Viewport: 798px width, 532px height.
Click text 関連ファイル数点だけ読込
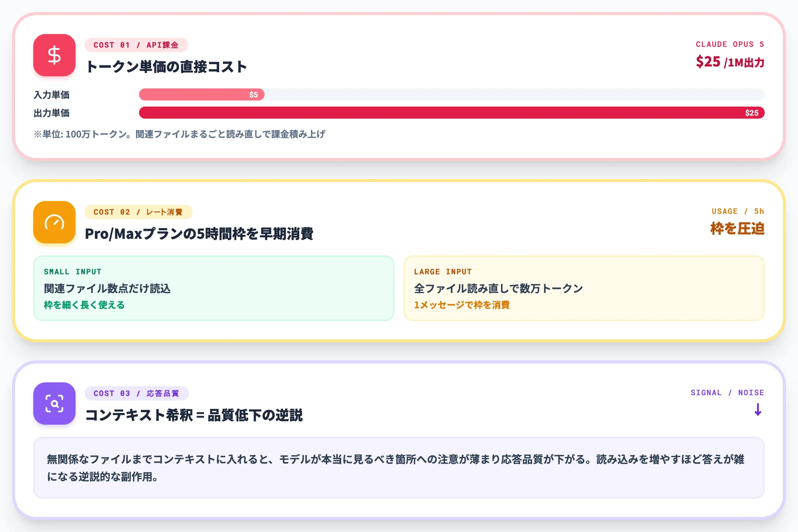tap(107, 288)
